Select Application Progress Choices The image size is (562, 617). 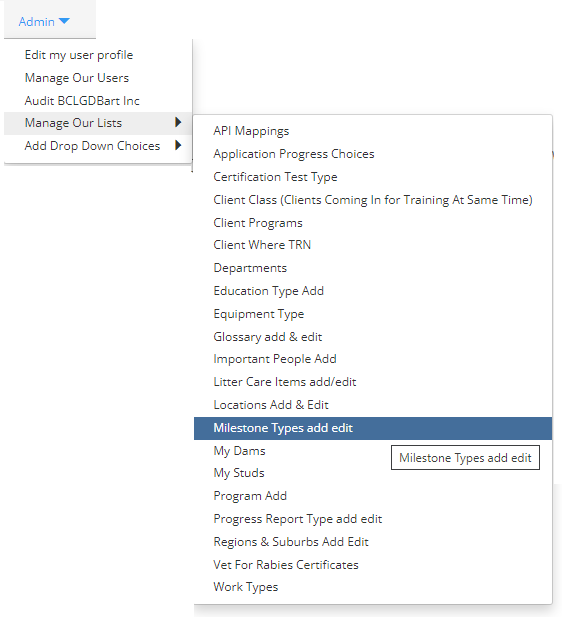click(x=294, y=154)
